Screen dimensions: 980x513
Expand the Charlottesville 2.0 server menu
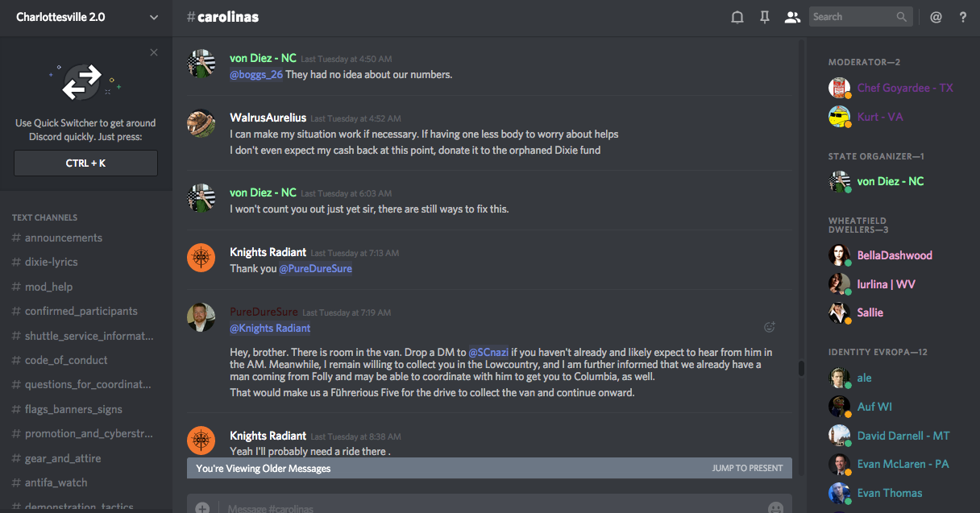(x=153, y=17)
